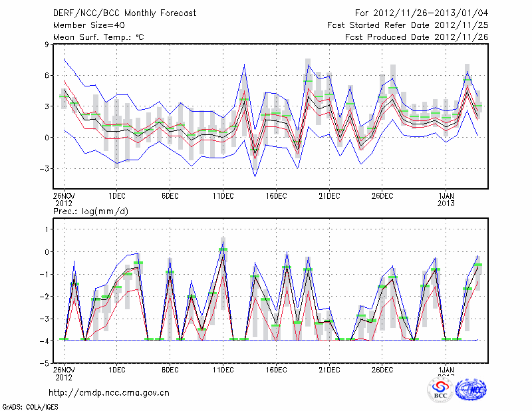Click the Fcst Started Refer Date line
The image size is (532, 411).
[409, 25]
